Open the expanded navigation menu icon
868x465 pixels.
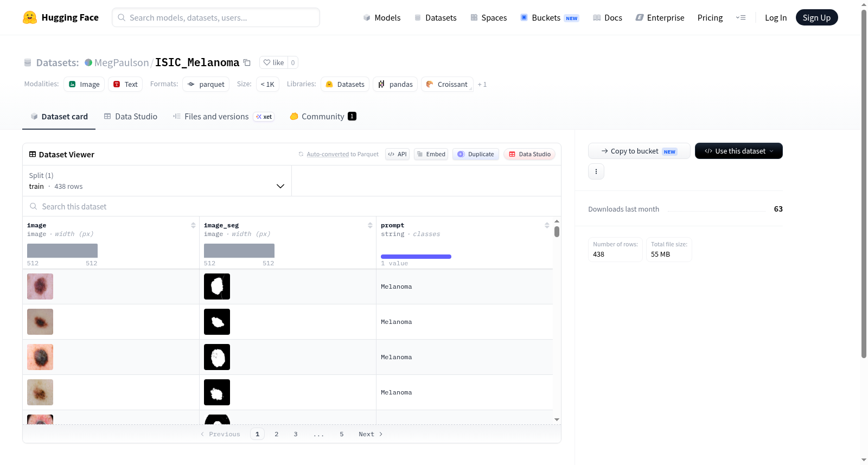[741, 17]
